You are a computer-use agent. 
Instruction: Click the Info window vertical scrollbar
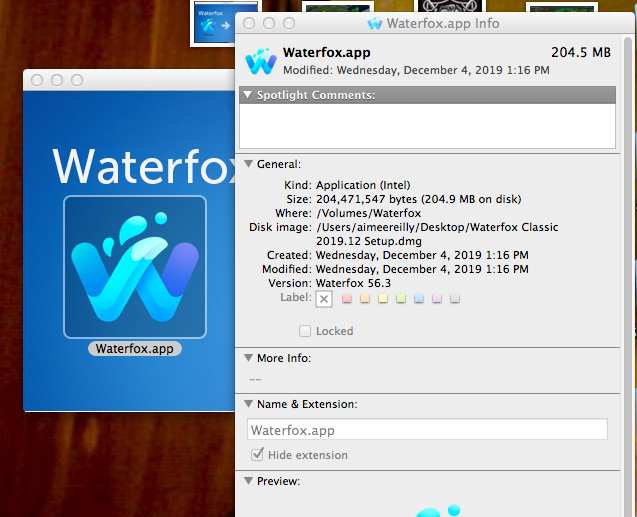click(x=627, y=276)
